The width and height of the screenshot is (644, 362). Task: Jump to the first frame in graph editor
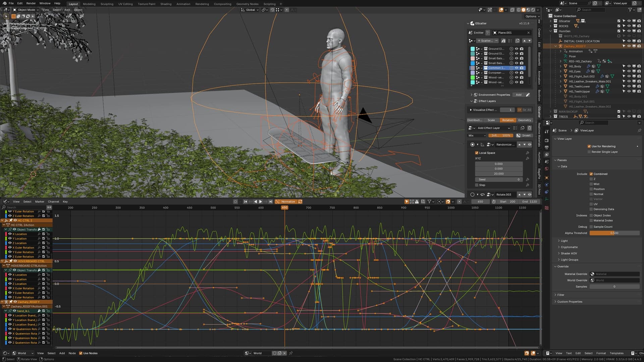pos(245,201)
